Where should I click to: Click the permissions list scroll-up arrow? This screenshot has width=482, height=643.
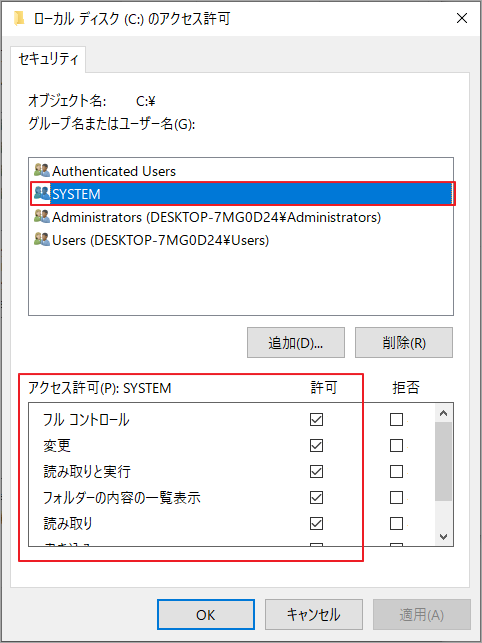pyautogui.click(x=443, y=413)
